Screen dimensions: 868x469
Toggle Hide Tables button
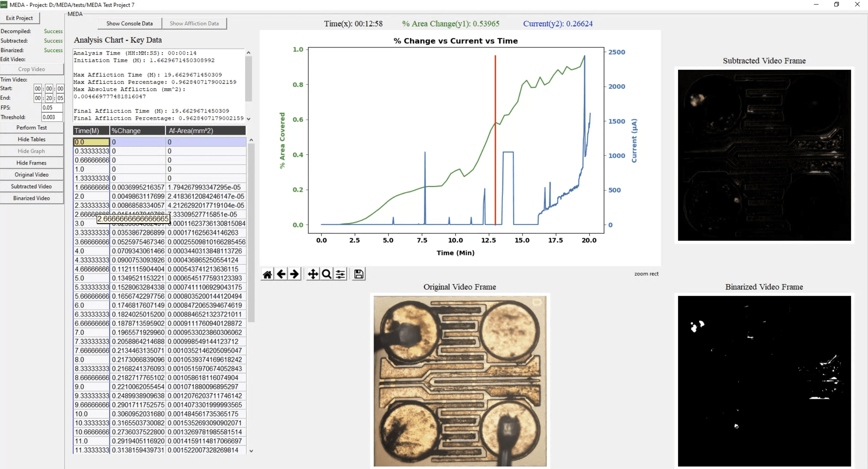[x=32, y=139]
